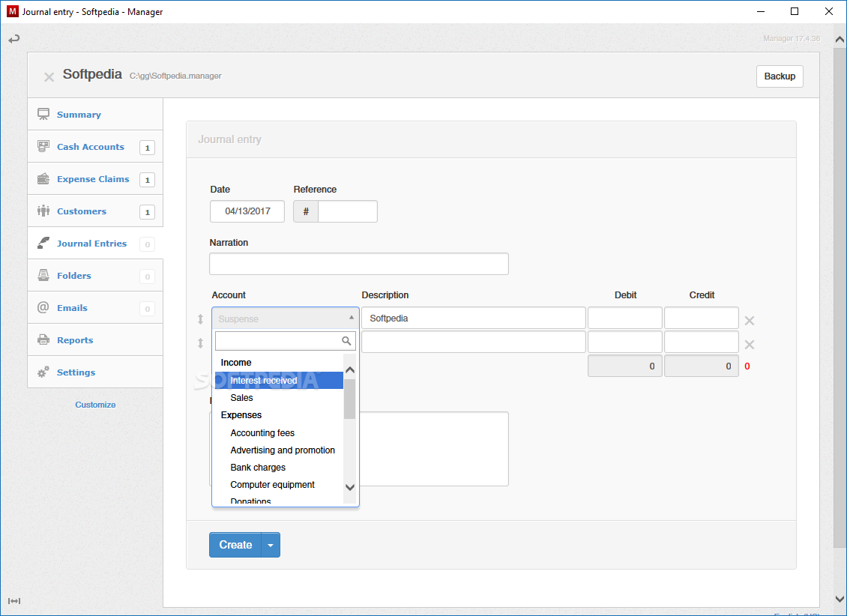This screenshot has width=847, height=616.
Task: Click the Manager app icon in title bar
Action: coord(13,11)
